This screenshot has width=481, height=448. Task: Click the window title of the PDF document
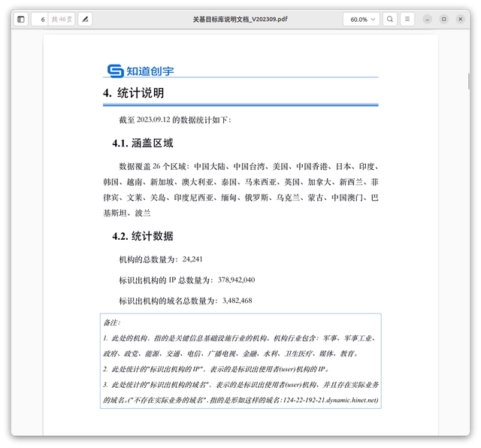[x=240, y=19]
